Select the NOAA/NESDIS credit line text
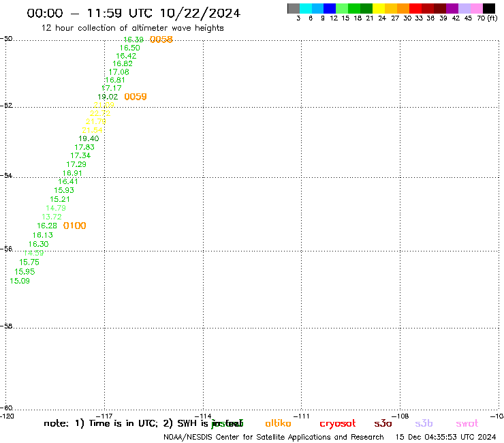The height and width of the screenshot is (443, 504). pos(274,437)
